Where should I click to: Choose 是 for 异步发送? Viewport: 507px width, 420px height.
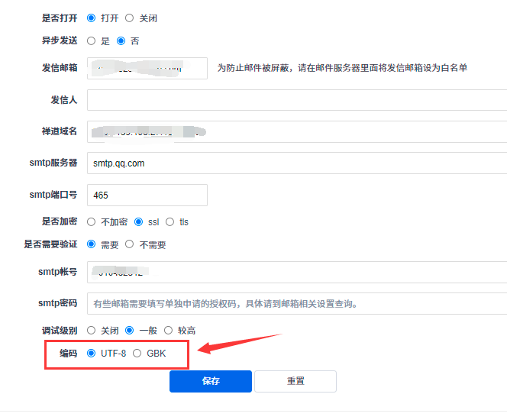tap(91, 41)
